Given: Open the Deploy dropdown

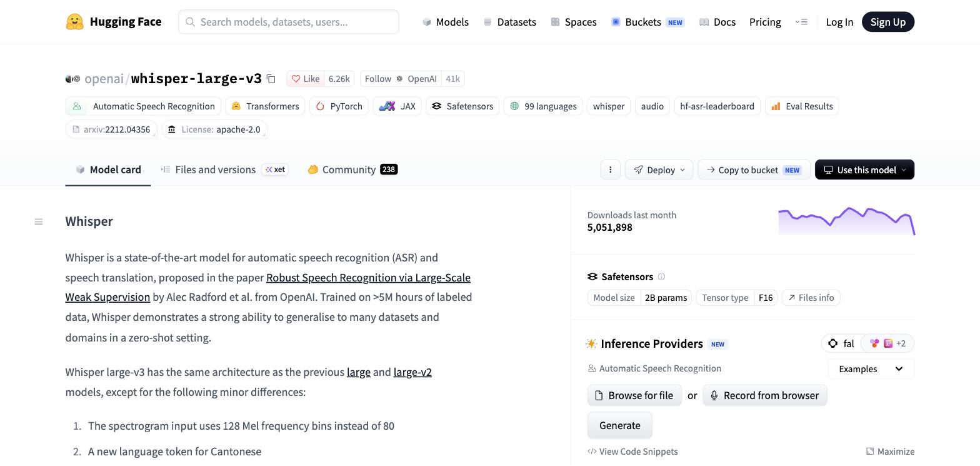Looking at the screenshot, I should pyautogui.click(x=659, y=170).
